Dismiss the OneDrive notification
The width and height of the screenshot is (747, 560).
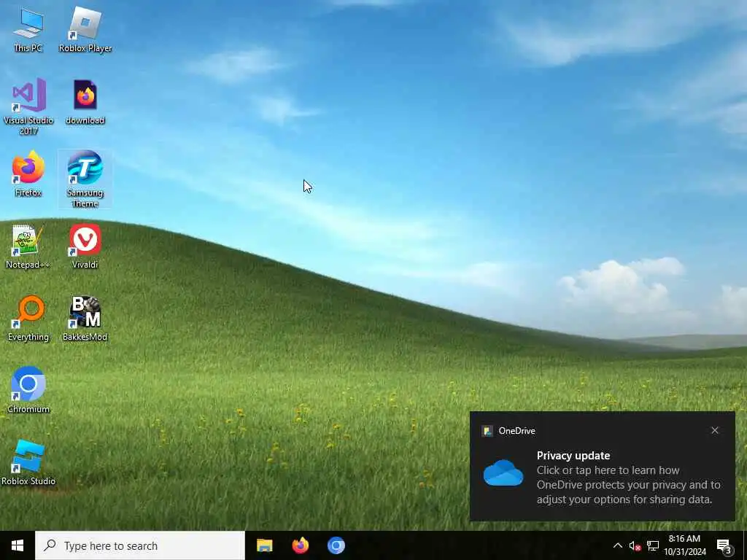point(715,430)
